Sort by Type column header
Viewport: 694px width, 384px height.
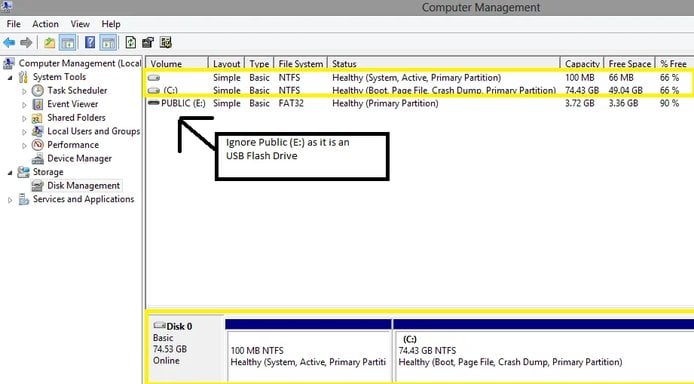coord(259,64)
